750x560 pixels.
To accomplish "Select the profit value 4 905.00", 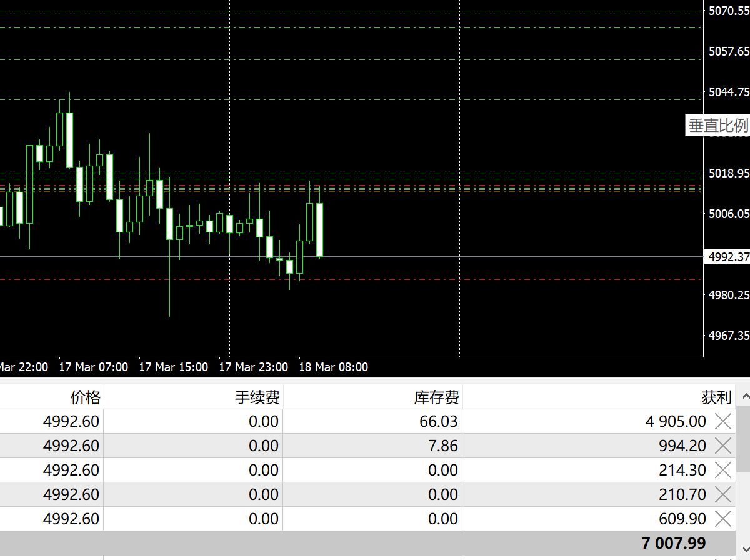I will 676,422.
